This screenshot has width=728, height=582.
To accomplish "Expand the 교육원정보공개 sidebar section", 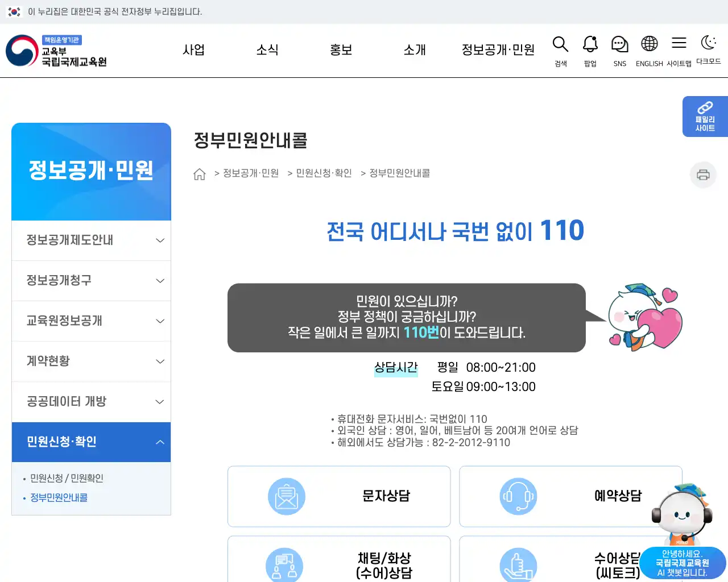I will click(91, 321).
